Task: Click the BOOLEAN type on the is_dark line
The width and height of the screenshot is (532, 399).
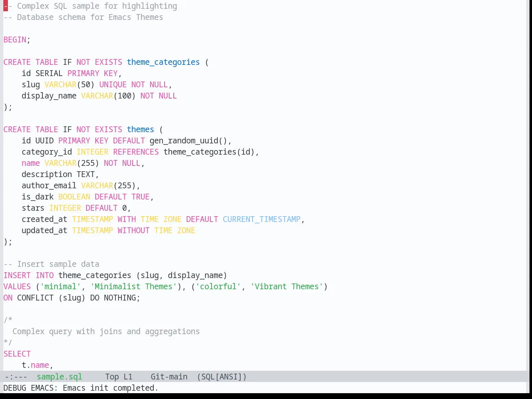Action: pos(74,197)
